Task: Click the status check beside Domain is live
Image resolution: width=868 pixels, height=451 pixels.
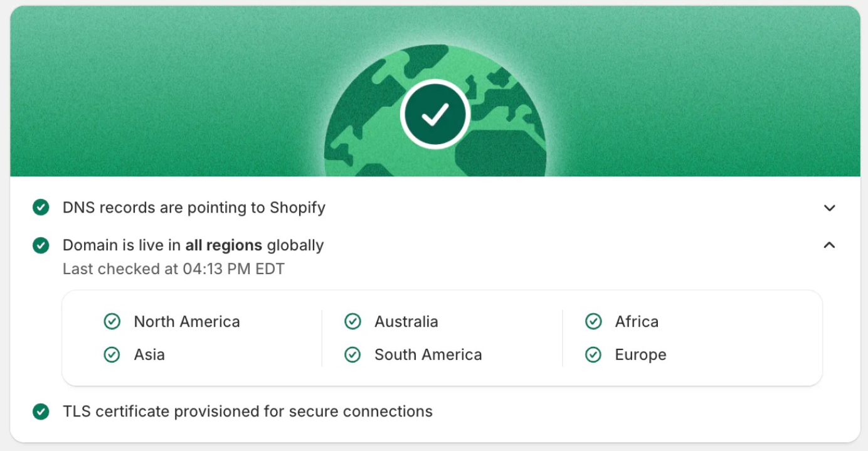Action: [41, 245]
